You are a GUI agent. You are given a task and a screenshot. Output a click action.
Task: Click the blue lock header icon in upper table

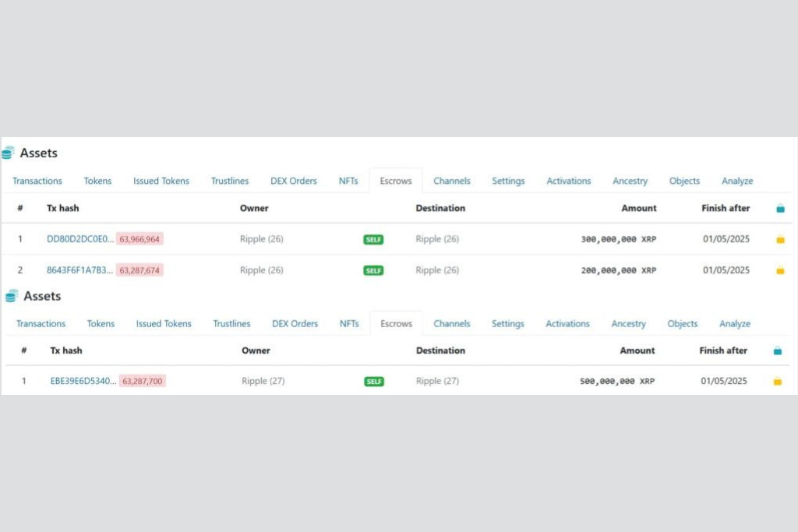[x=780, y=208]
